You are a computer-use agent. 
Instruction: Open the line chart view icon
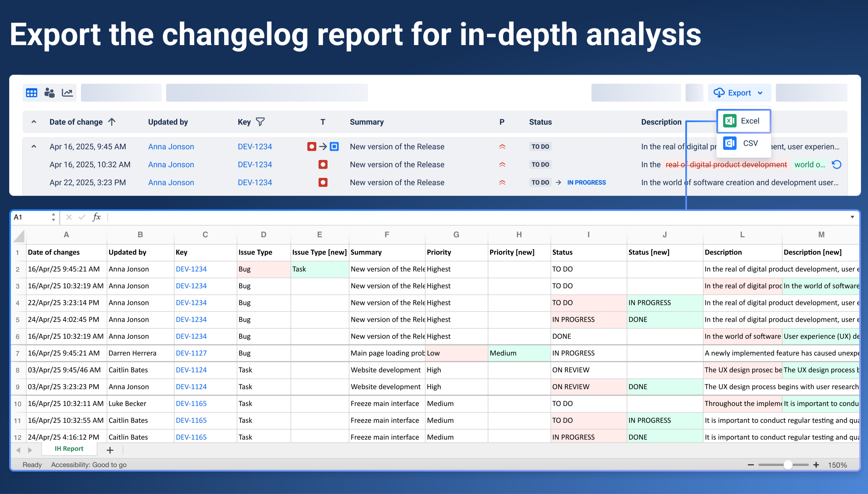click(68, 93)
